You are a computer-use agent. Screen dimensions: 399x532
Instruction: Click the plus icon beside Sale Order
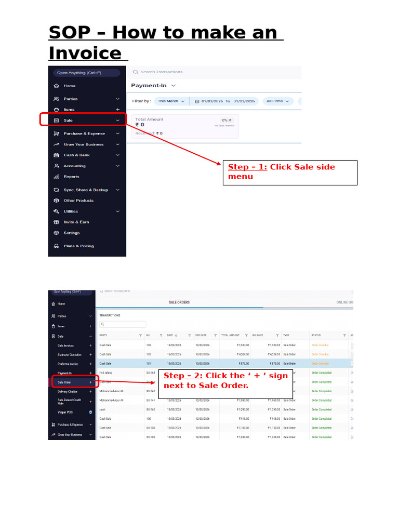[x=90, y=382]
